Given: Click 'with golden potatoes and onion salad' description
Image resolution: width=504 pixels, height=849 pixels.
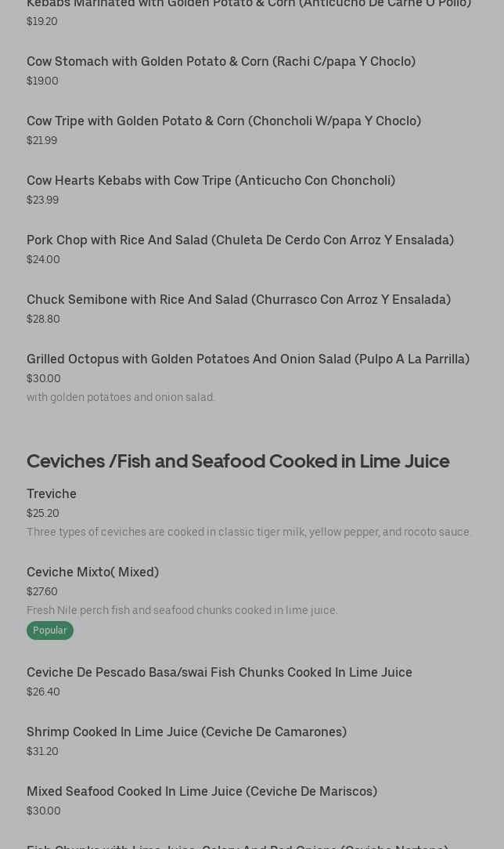Looking at the screenshot, I should pyautogui.click(x=121, y=397).
